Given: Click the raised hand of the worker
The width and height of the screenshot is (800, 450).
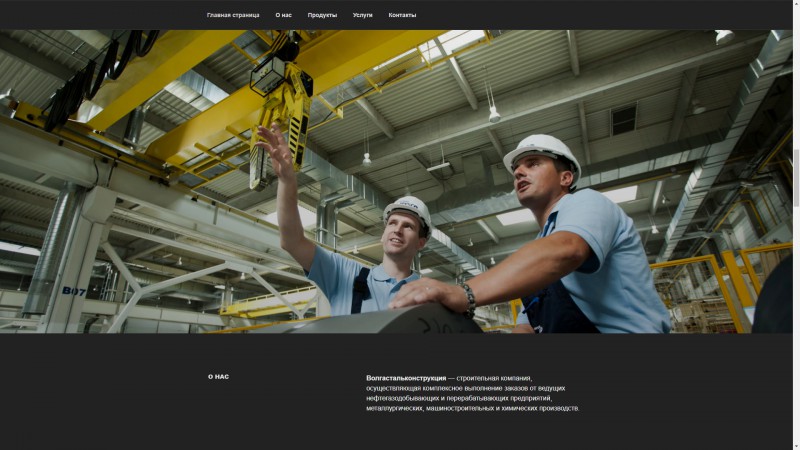Looking at the screenshot, I should click(274, 147).
